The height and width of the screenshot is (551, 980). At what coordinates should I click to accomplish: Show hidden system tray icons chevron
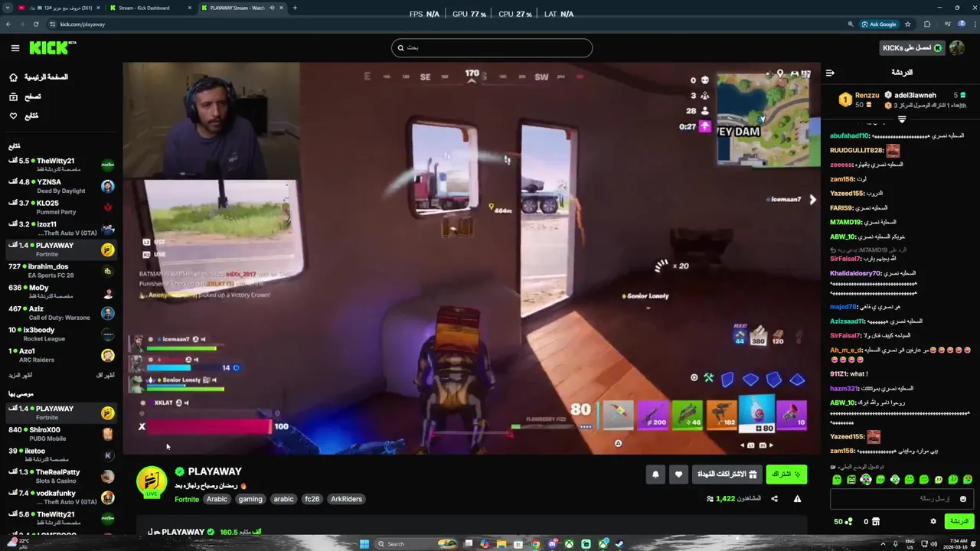[884, 544]
